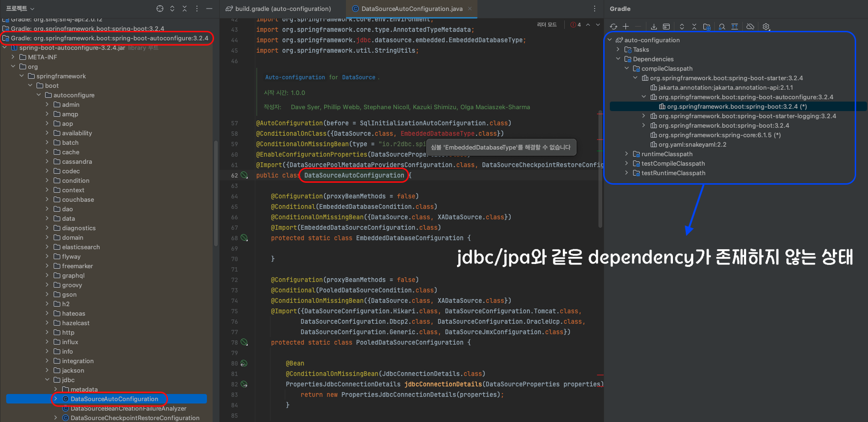Viewport: 868px width, 422px height.
Task: Expand the hateoas package
Action: click(x=47, y=313)
